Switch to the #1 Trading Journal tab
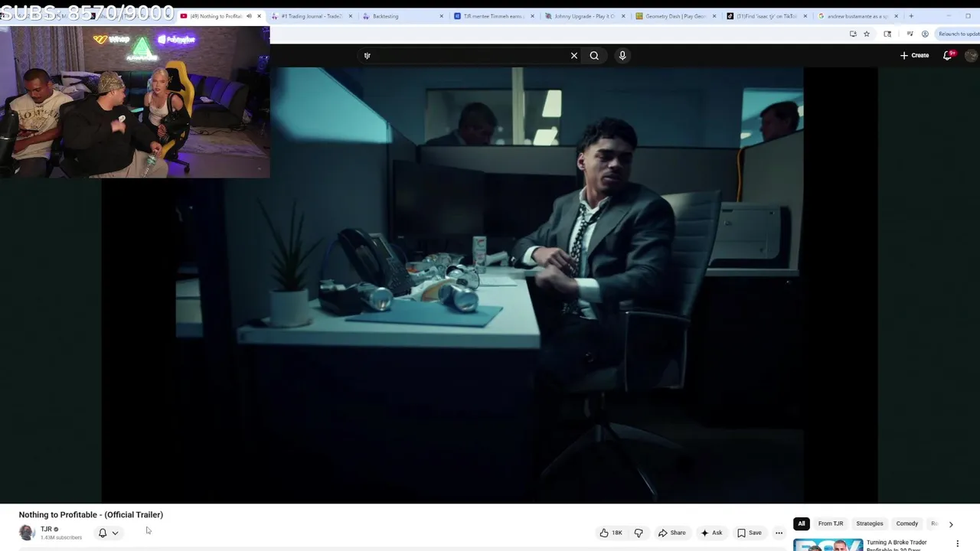 pyautogui.click(x=311, y=16)
